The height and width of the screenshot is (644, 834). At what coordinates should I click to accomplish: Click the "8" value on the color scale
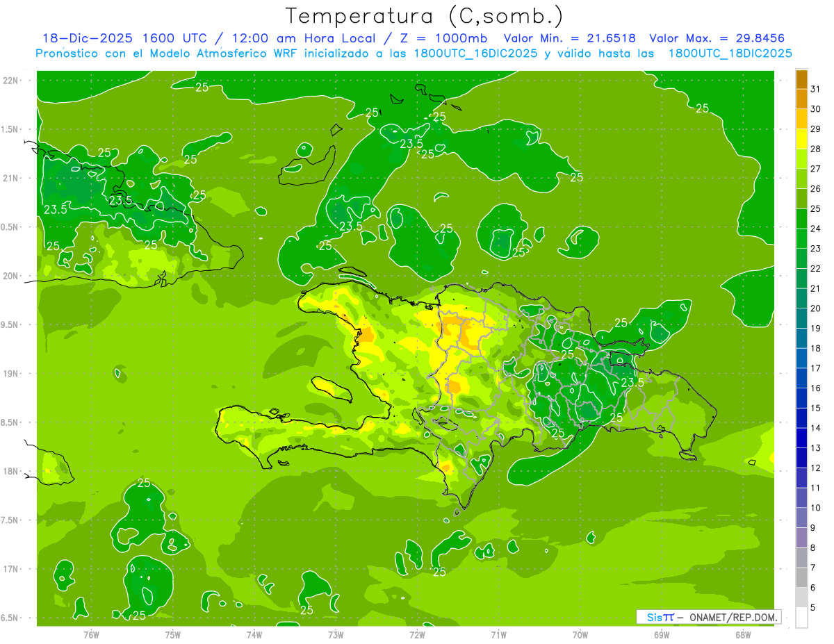pos(813,548)
